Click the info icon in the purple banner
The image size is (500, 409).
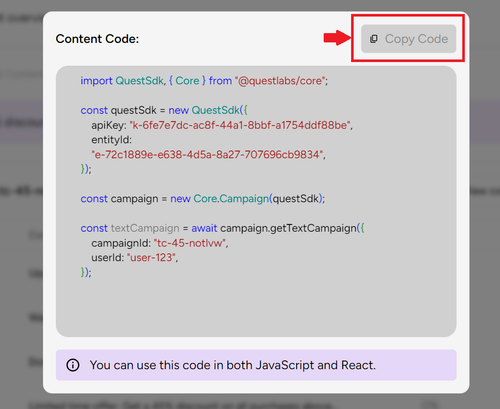[73, 365]
